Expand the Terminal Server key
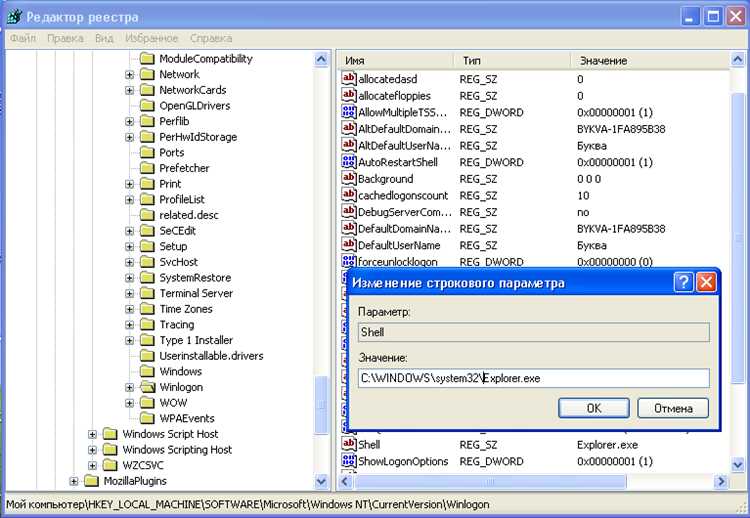The height and width of the screenshot is (518, 750). click(130, 294)
